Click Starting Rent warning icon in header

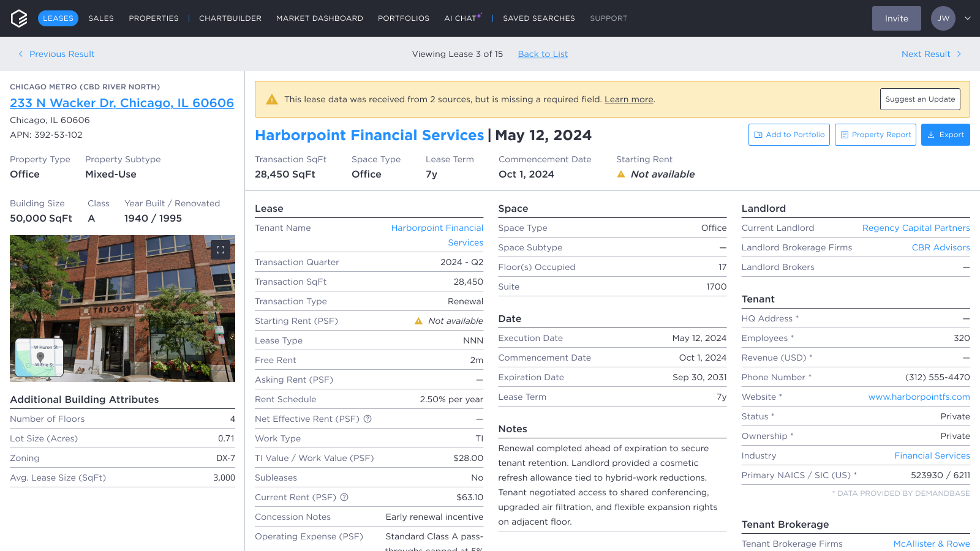pos(621,174)
